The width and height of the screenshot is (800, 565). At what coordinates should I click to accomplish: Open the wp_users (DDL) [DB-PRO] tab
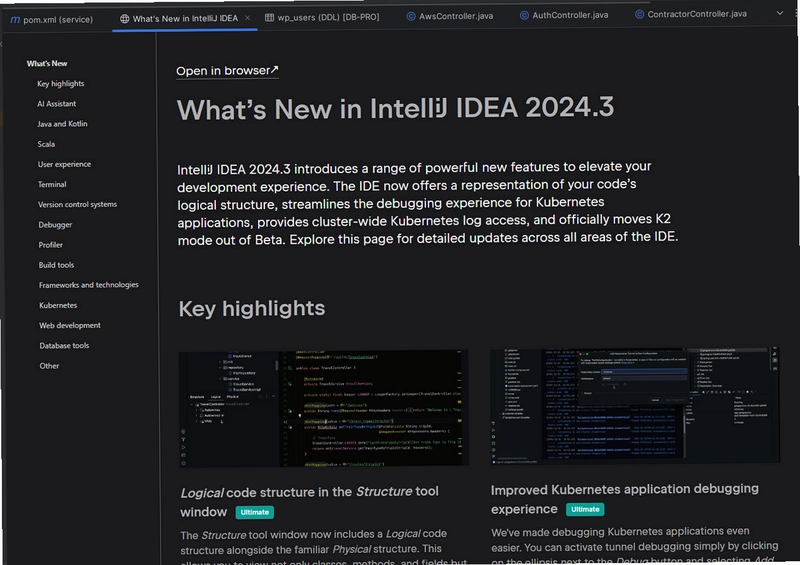[322, 17]
